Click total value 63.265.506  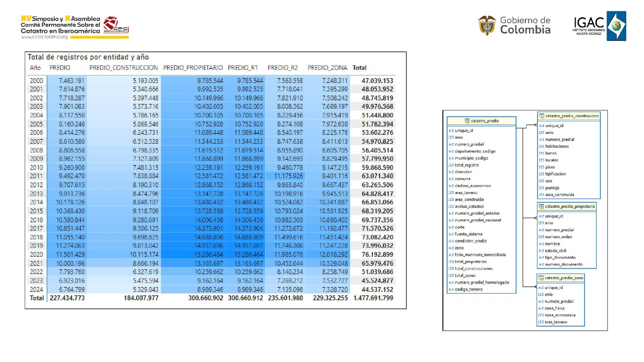click(377, 185)
